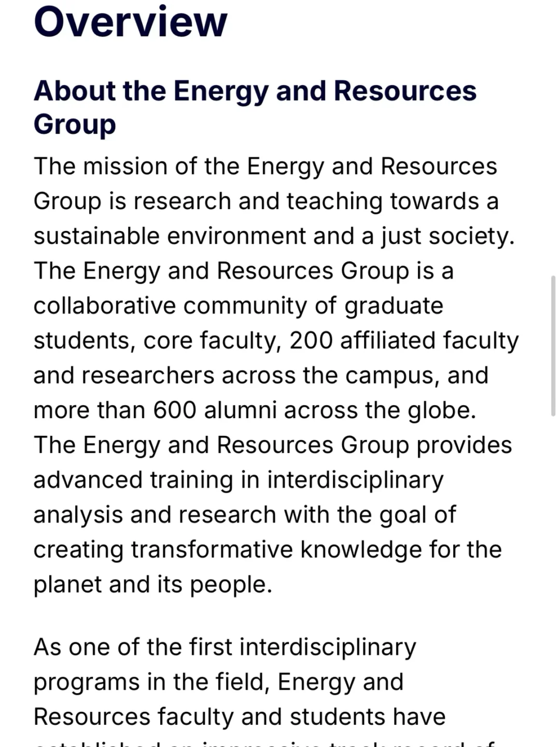Click the Overview page heading
This screenshot has height=747, width=560.
pyautogui.click(x=130, y=22)
